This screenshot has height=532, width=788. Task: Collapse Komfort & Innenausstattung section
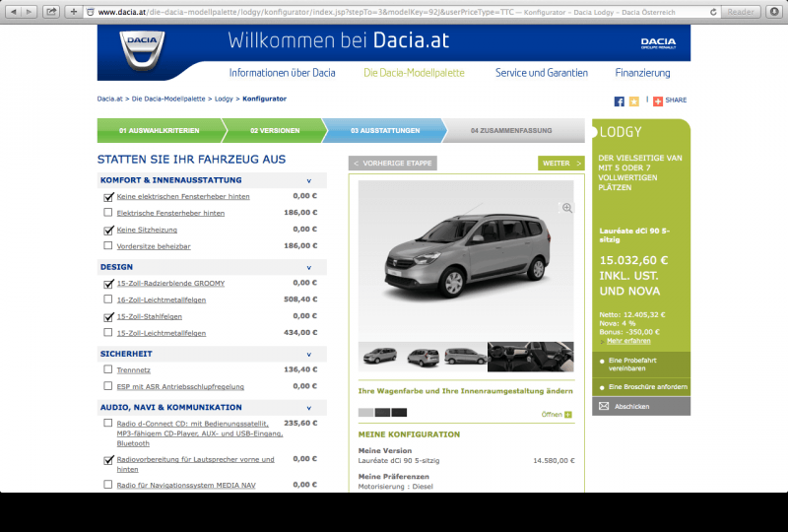[x=309, y=181]
